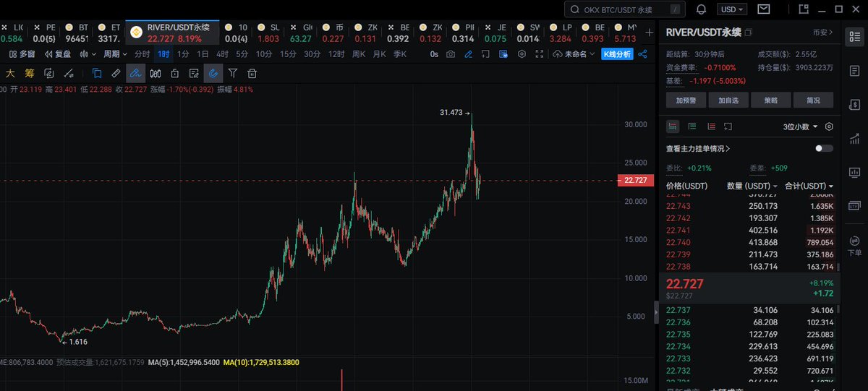Click the 复盘 replay button
Screen dimensions: 868x391
click(59, 54)
